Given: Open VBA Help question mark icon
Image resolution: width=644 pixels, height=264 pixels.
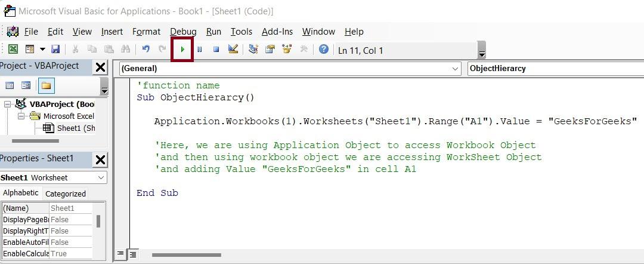Looking at the screenshot, I should pyautogui.click(x=324, y=50).
